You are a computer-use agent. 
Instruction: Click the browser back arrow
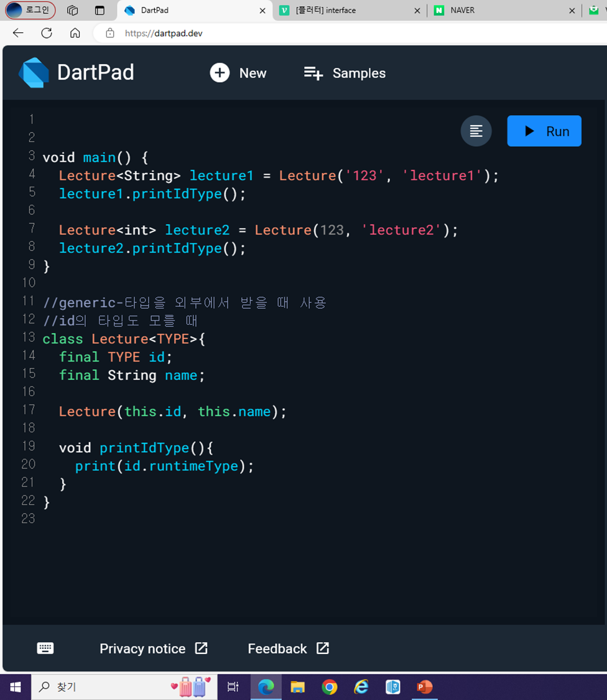point(18,32)
